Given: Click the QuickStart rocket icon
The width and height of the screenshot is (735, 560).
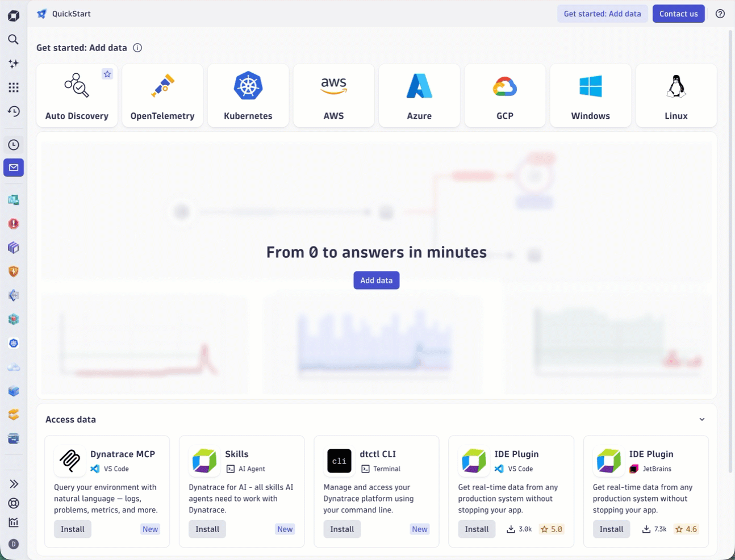Looking at the screenshot, I should click(x=41, y=14).
